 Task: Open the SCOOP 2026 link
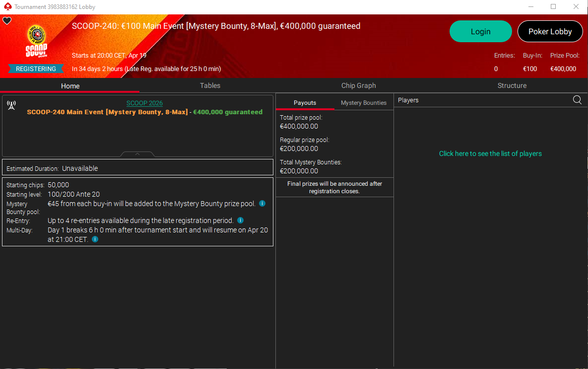tap(144, 103)
